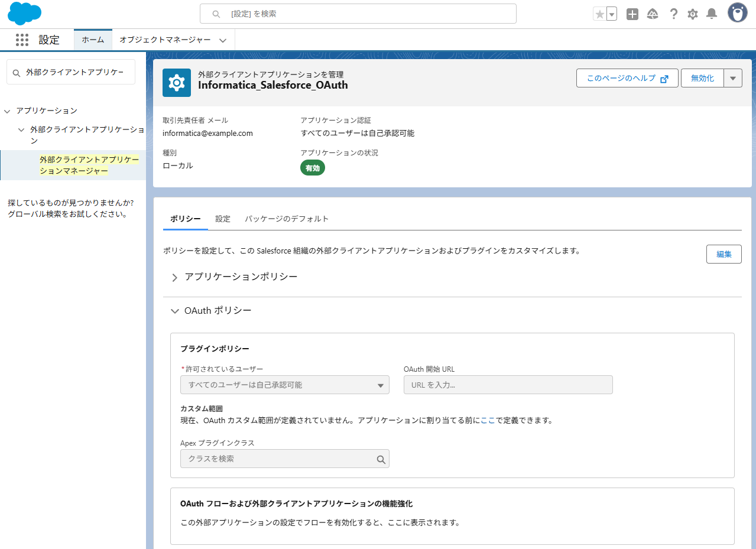Collapse the アプリケーション tree node
The width and height of the screenshot is (756, 549).
click(x=7, y=111)
